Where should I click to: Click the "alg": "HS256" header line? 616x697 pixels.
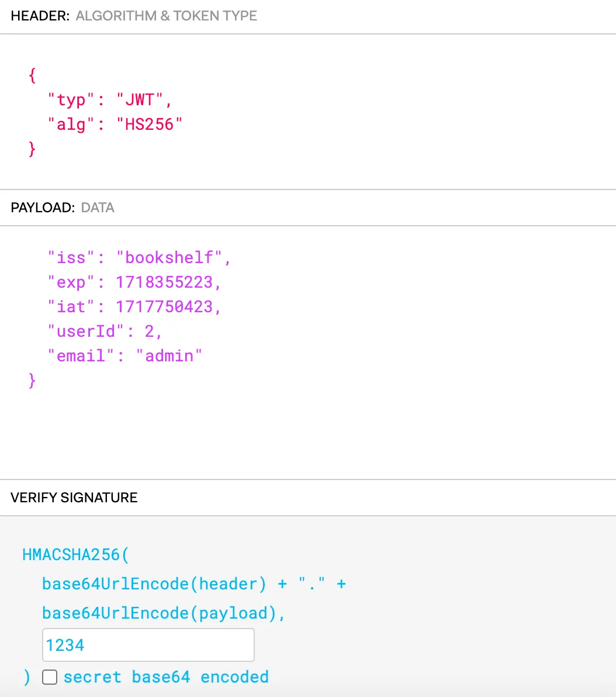(x=115, y=124)
